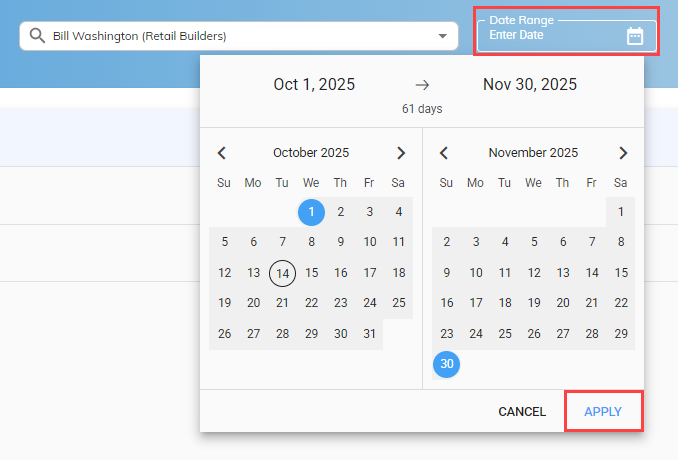Select November 15 in the calendar
Viewport: 678px width, 460px height.
coord(621,273)
